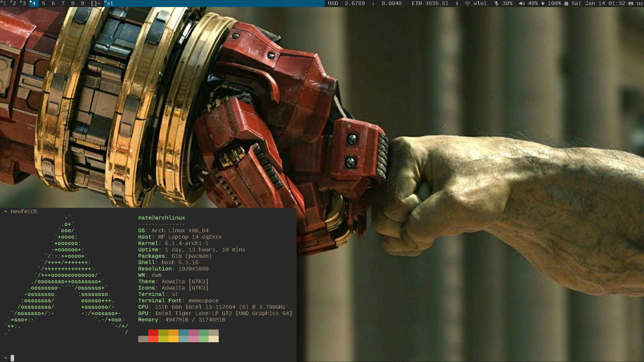Image resolution: width=644 pixels, height=362 pixels.
Task: Click the ETH 3835.51 price module
Action: pyautogui.click(x=430, y=3)
